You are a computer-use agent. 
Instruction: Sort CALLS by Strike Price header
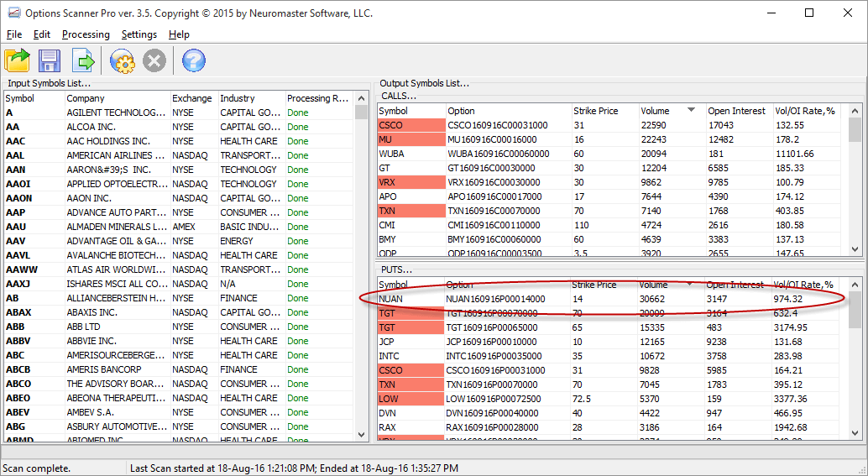605,111
